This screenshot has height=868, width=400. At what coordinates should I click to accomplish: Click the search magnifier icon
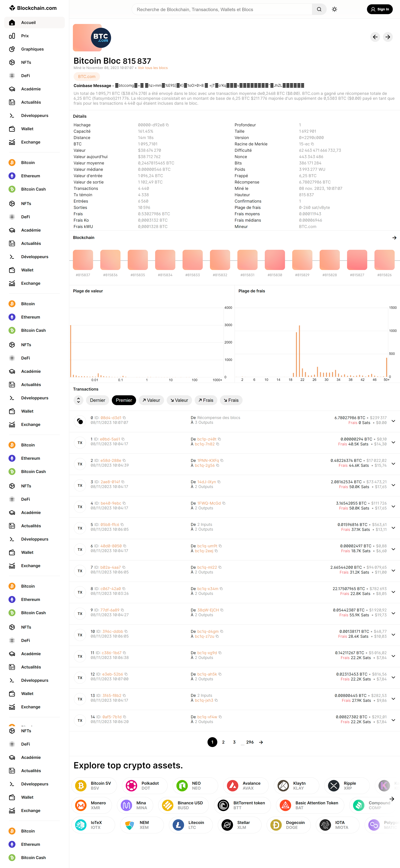[319, 9]
